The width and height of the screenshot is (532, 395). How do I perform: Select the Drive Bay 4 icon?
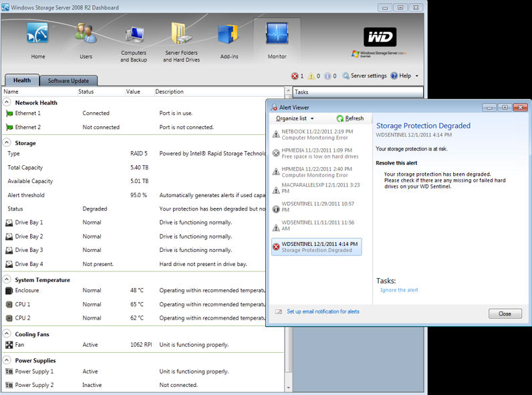click(9, 264)
